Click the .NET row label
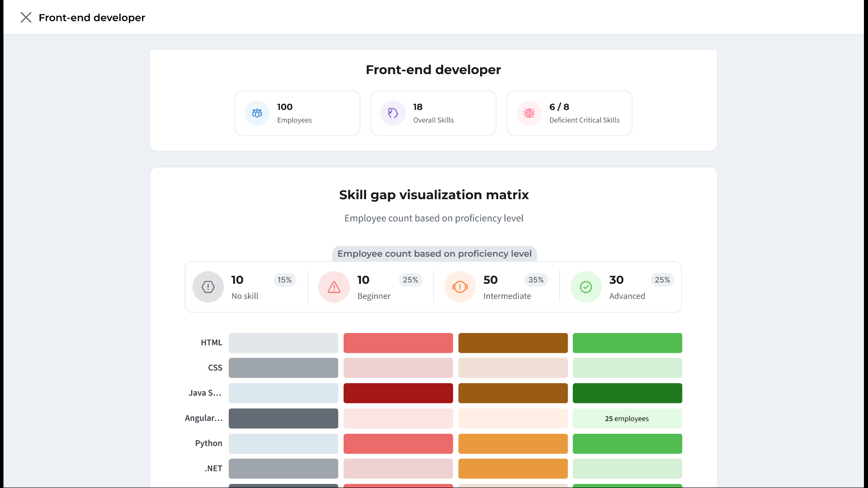Screen dimensions: 868x488 213,469
